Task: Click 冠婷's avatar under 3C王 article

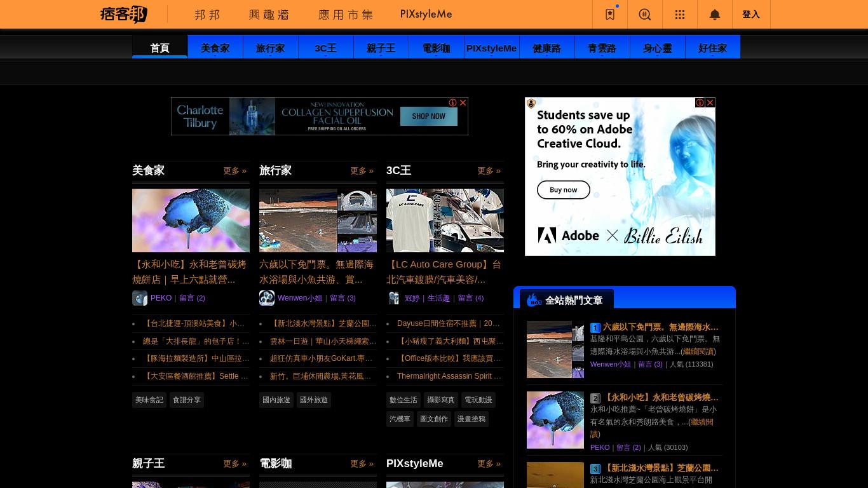Action: [394, 298]
